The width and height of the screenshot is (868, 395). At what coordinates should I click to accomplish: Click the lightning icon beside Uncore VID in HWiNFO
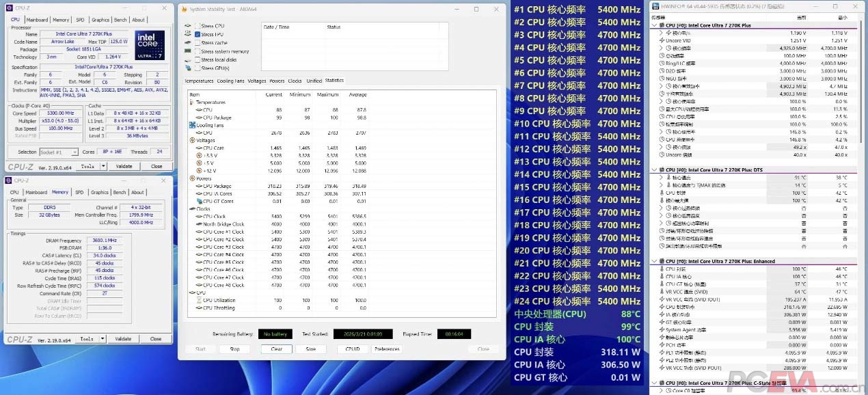[x=661, y=40]
